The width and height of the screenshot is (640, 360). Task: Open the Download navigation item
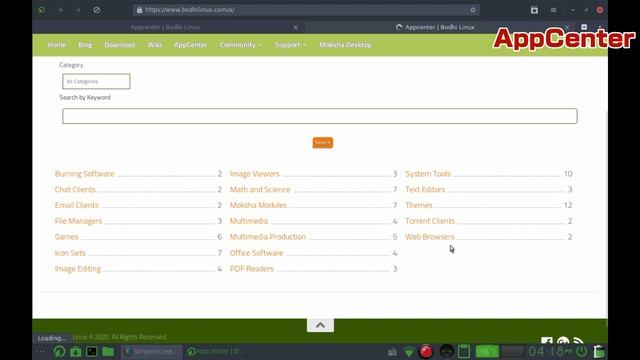click(120, 45)
